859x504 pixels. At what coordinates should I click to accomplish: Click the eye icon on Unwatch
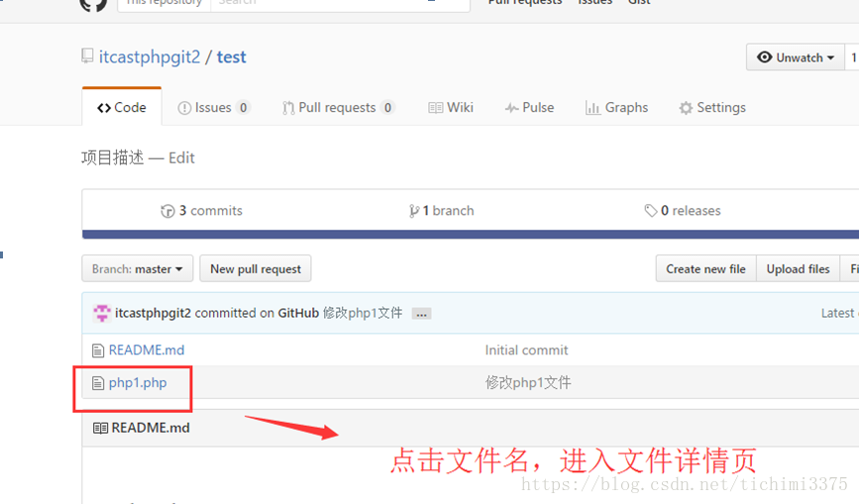coord(764,57)
